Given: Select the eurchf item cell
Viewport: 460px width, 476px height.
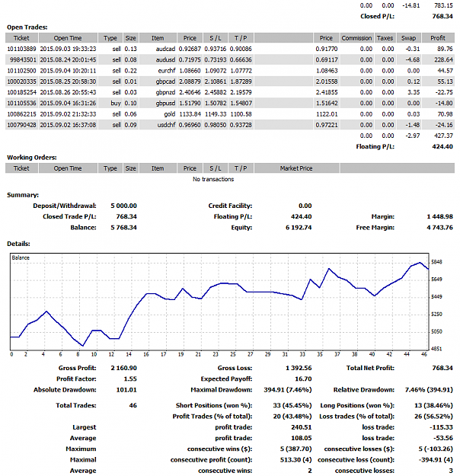Looking at the screenshot, I should (x=167, y=71).
